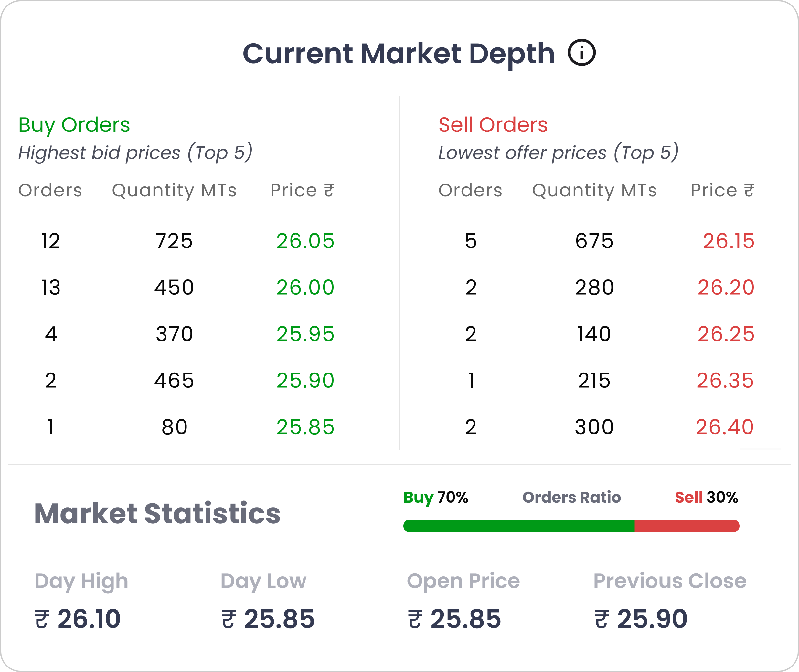Click the red Sell portion of ratio bar
This screenshot has width=799, height=672.
[686, 526]
